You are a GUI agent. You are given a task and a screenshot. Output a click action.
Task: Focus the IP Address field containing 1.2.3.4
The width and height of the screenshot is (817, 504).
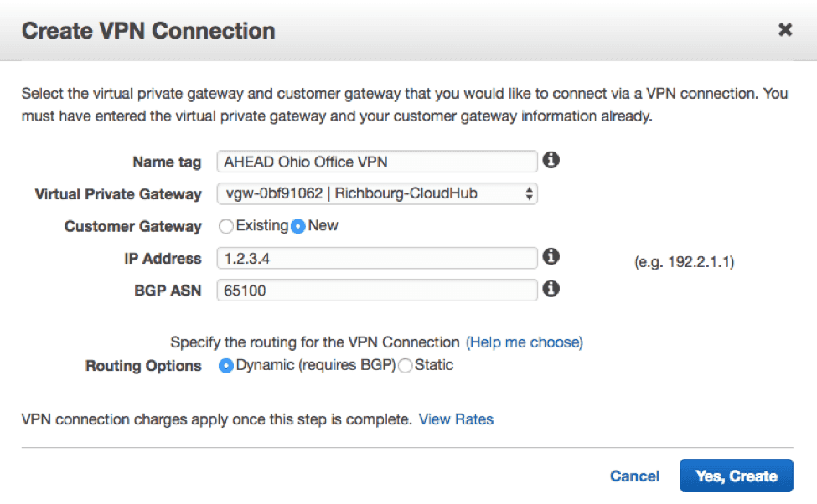[x=377, y=258]
